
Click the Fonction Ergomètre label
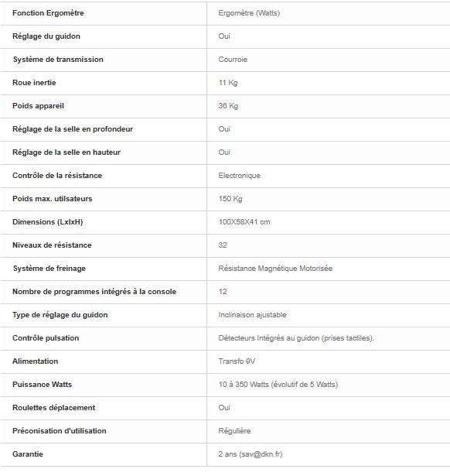click(48, 13)
